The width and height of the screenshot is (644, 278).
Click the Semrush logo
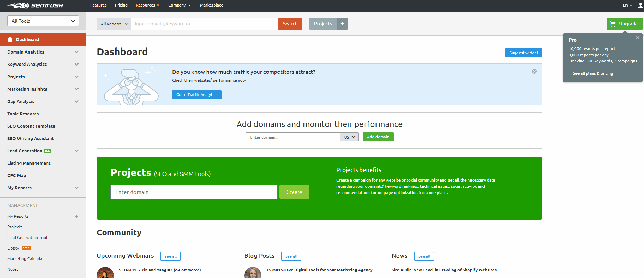click(x=35, y=5)
